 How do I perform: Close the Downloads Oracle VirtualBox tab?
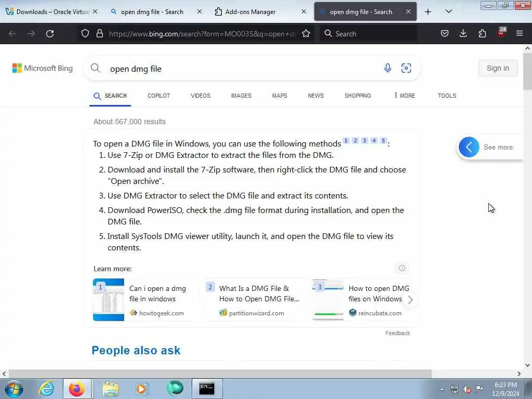[95, 11]
